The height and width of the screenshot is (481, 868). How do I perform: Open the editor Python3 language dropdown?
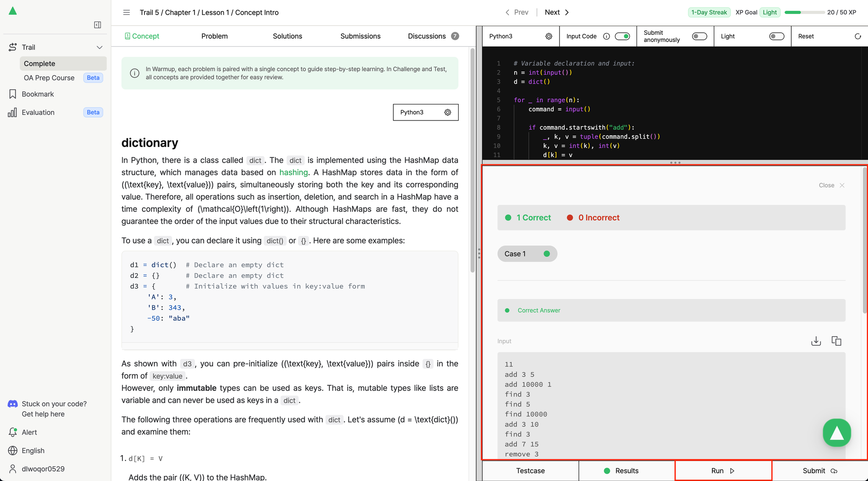pos(521,36)
